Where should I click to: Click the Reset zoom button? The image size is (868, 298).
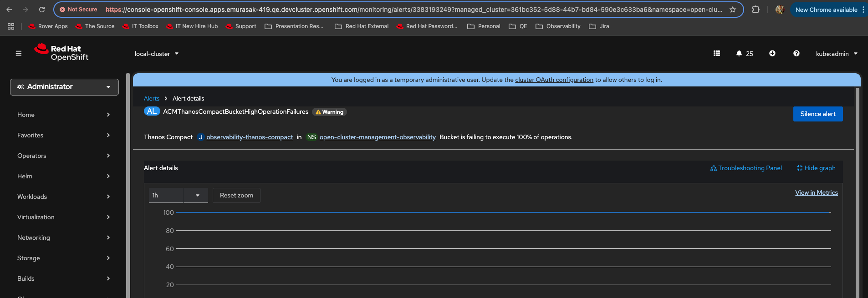point(236,195)
